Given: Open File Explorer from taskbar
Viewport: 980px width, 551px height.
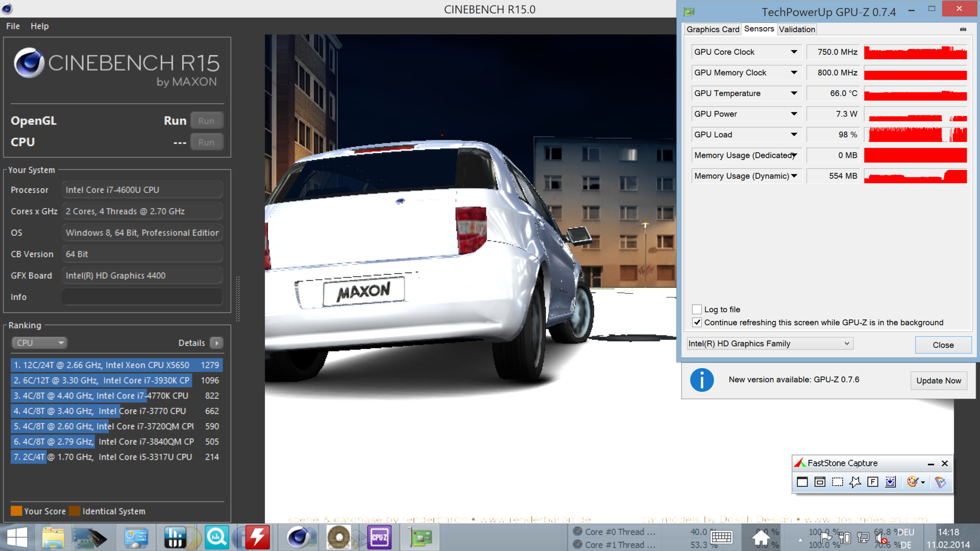Looking at the screenshot, I should tap(53, 538).
